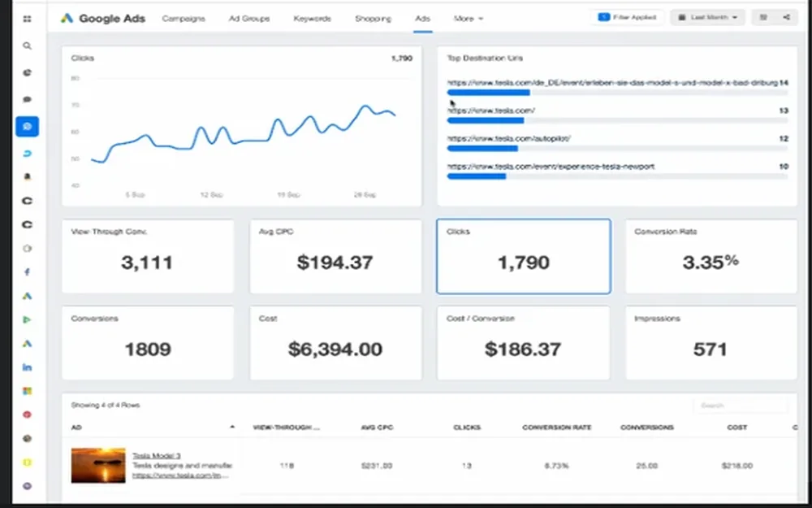Click the search magnifier icon in sidebar
The height and width of the screenshot is (508, 812).
click(x=27, y=46)
